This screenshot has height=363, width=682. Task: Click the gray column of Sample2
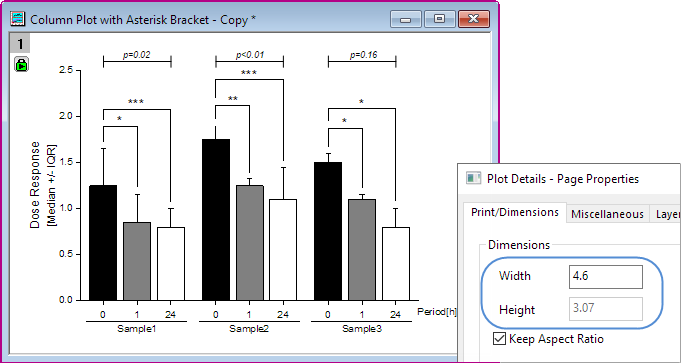click(x=250, y=243)
